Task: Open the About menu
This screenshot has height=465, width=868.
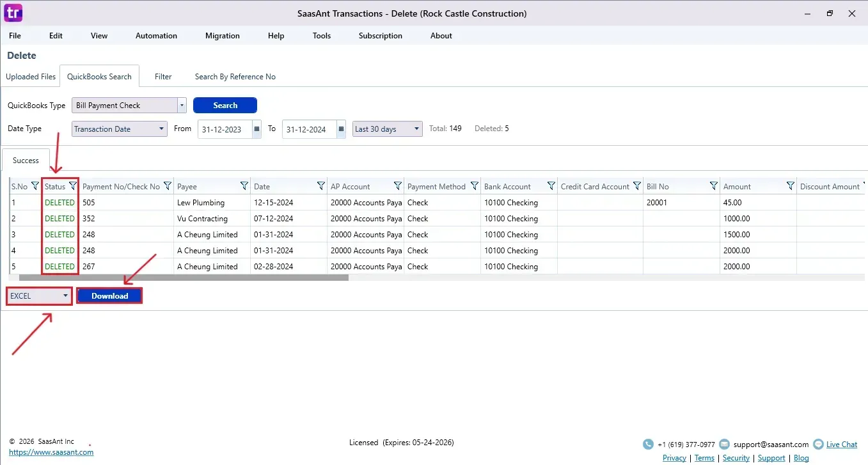Action: (x=441, y=36)
